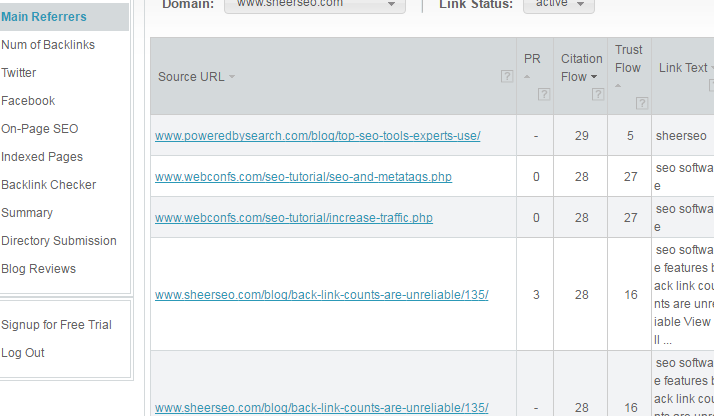
Task: Click PR column header label
Action: pyautogui.click(x=532, y=59)
